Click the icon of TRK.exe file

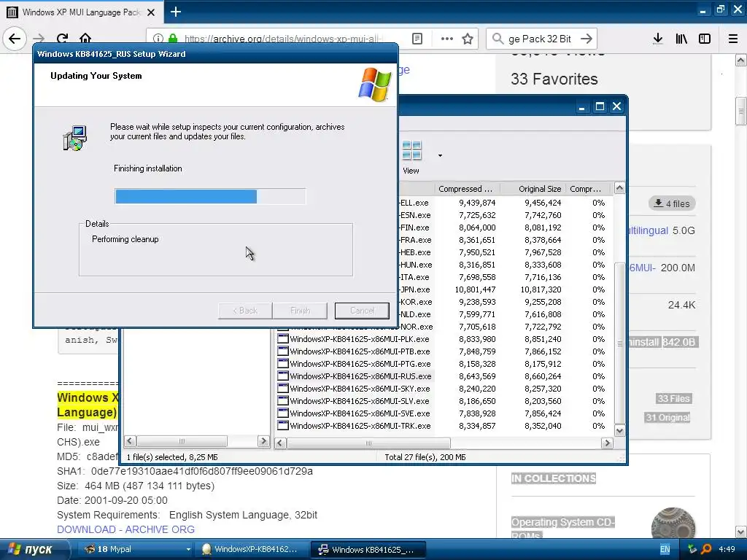[x=283, y=426]
